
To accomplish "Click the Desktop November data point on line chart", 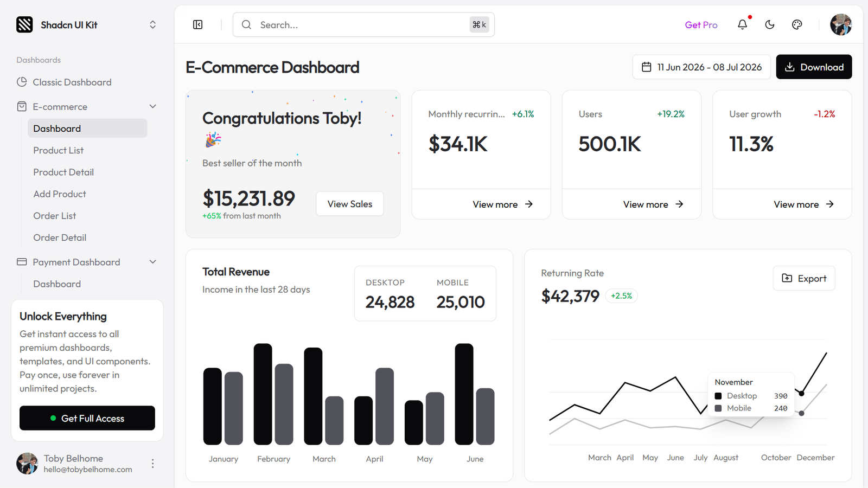I will [x=801, y=393].
